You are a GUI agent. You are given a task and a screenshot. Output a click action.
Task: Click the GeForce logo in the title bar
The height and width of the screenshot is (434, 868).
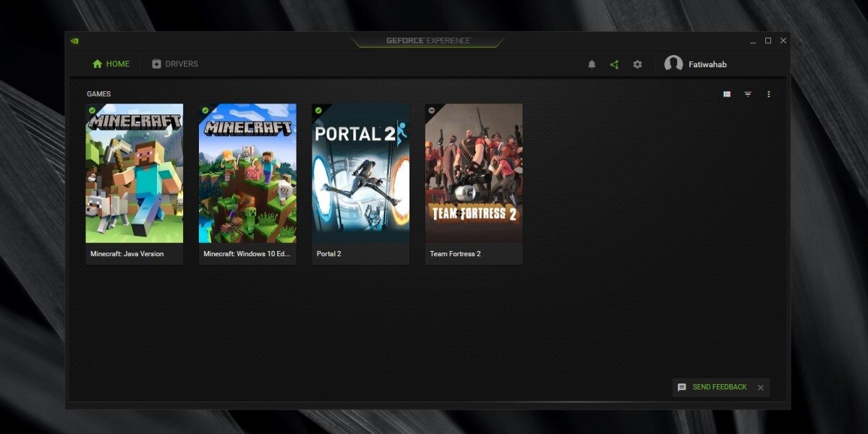tap(74, 41)
